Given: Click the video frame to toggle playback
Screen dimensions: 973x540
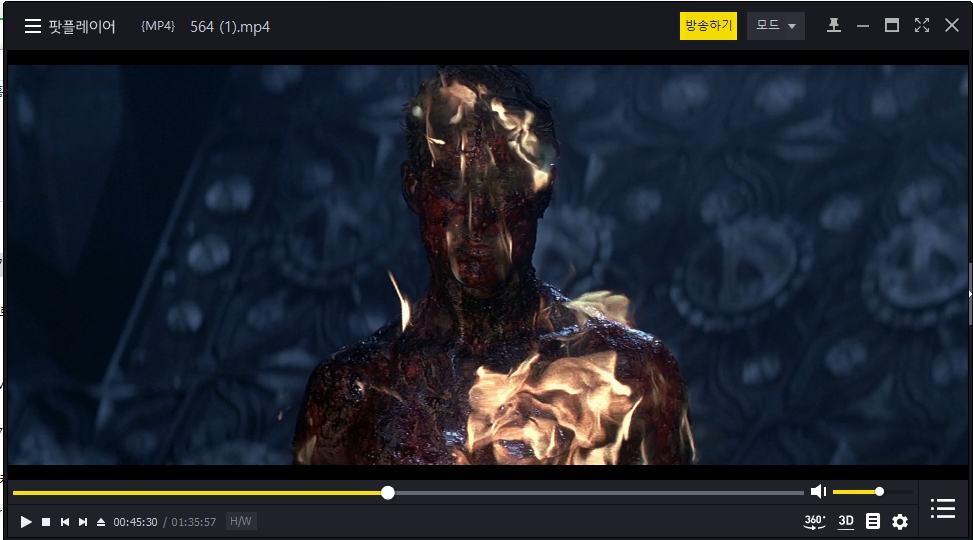Looking at the screenshot, I should (x=488, y=265).
